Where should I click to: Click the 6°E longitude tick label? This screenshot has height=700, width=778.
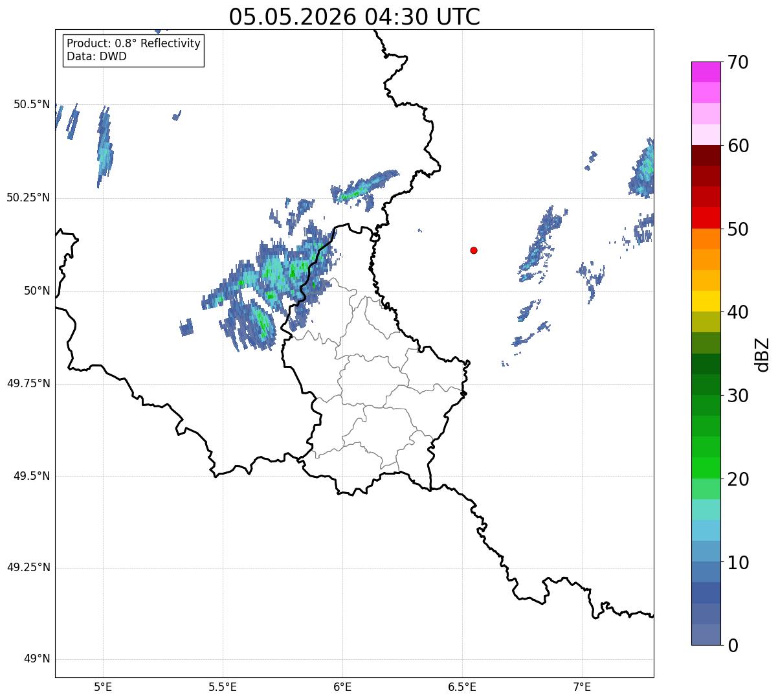[342, 687]
